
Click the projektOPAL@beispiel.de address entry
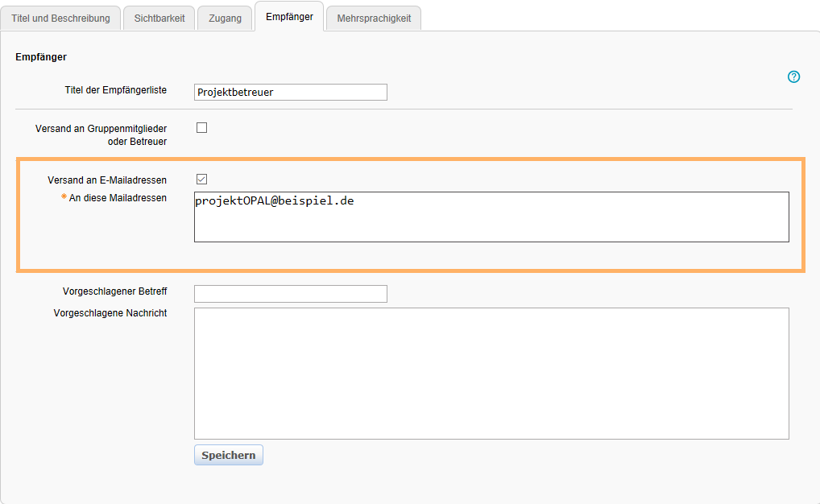(274, 200)
